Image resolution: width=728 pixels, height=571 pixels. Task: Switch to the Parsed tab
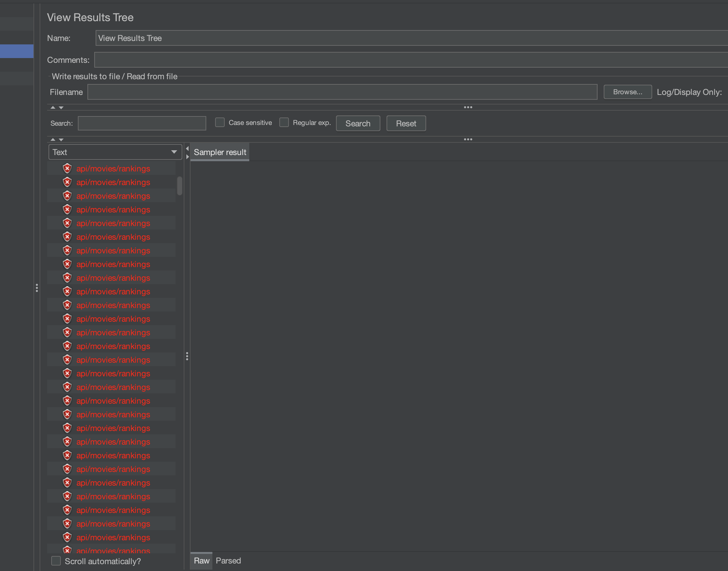(228, 561)
